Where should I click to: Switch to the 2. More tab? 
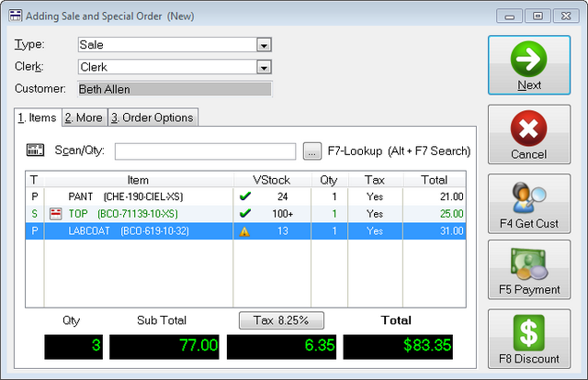tap(85, 117)
